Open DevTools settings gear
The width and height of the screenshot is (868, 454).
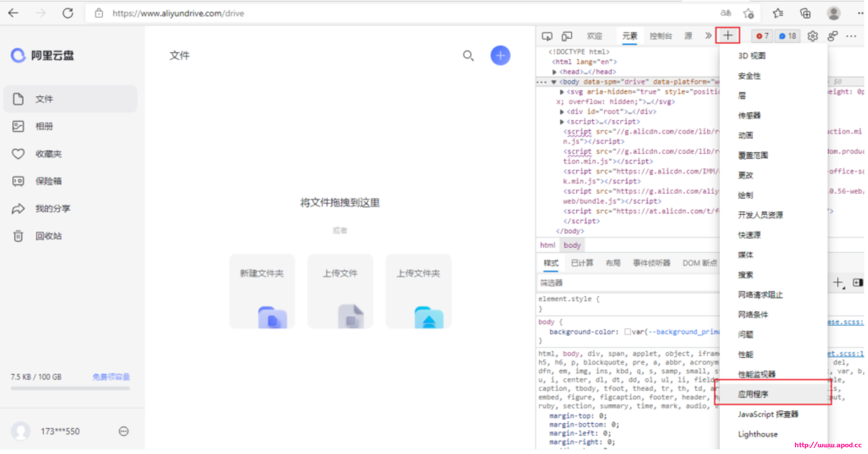pyautogui.click(x=812, y=36)
